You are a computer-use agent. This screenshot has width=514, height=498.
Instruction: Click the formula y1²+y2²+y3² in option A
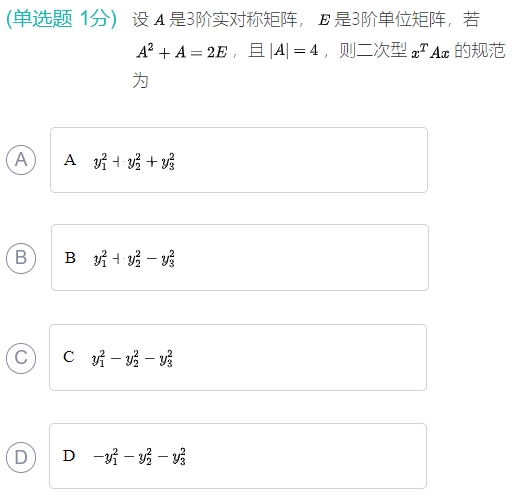coord(134,161)
